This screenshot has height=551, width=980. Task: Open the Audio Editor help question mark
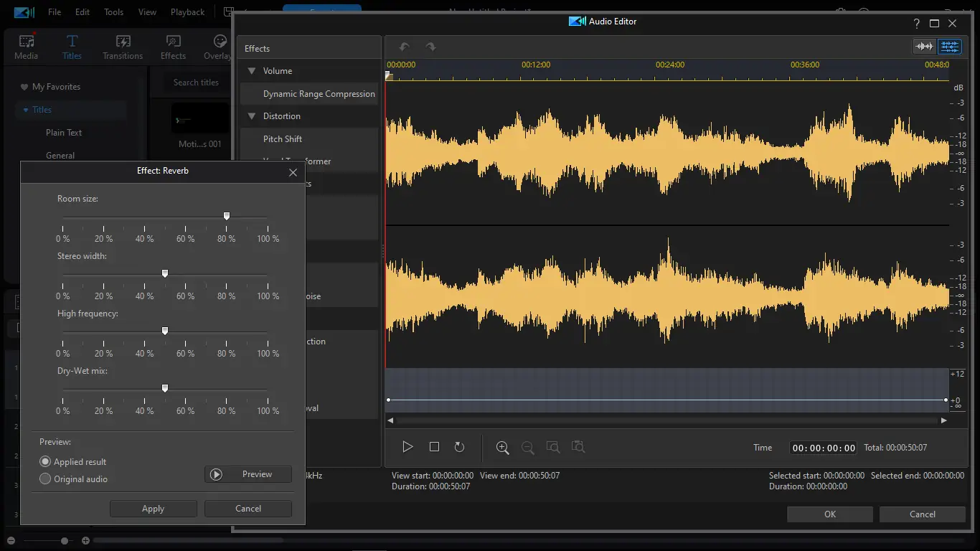916,23
